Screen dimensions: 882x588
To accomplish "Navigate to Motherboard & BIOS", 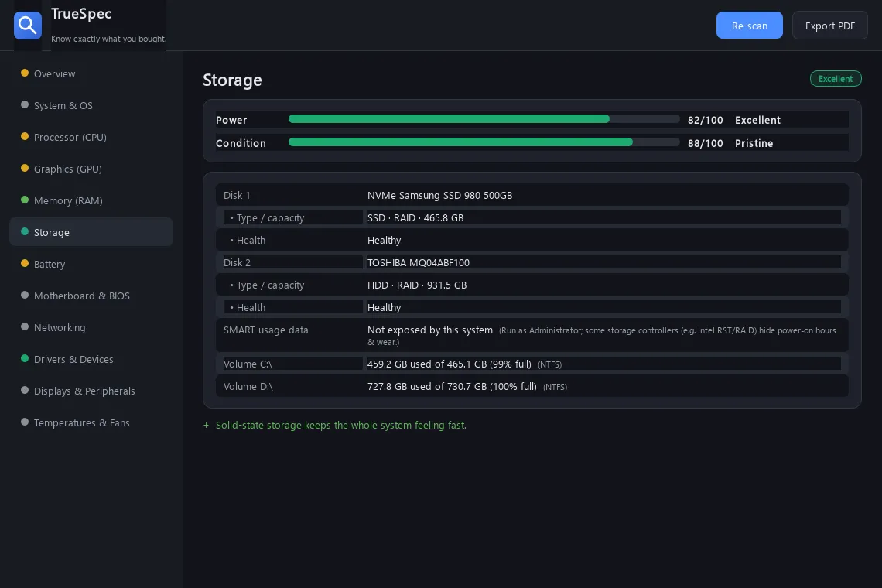I will (x=91, y=296).
